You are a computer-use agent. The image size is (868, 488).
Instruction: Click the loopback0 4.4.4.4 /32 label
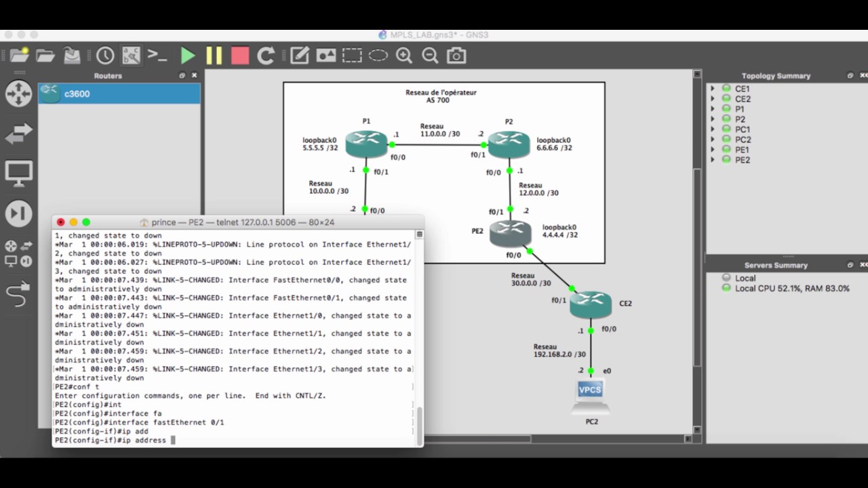[x=560, y=231]
